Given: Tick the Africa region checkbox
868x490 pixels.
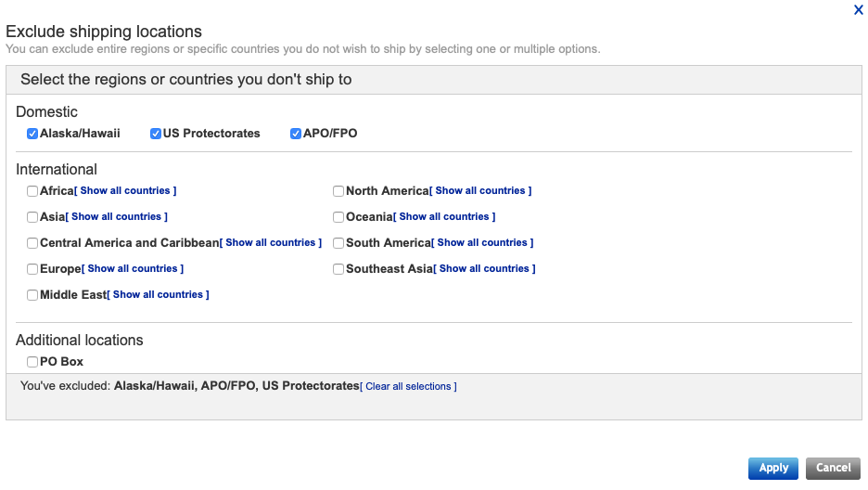Looking at the screenshot, I should (x=32, y=191).
